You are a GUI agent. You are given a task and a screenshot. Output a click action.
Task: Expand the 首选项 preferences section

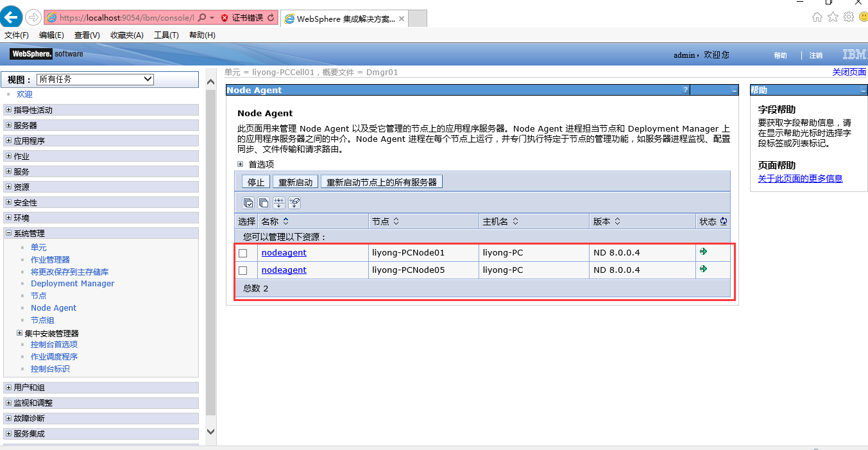240,164
